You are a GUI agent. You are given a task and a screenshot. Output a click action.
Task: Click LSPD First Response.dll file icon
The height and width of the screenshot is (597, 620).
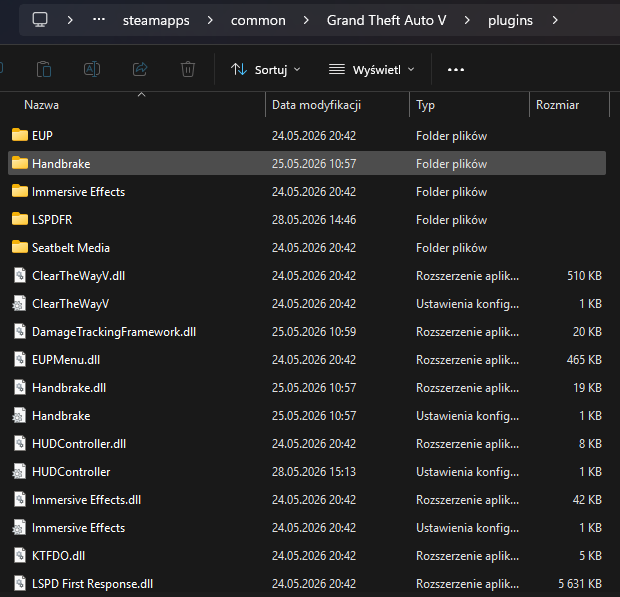tap(20, 584)
